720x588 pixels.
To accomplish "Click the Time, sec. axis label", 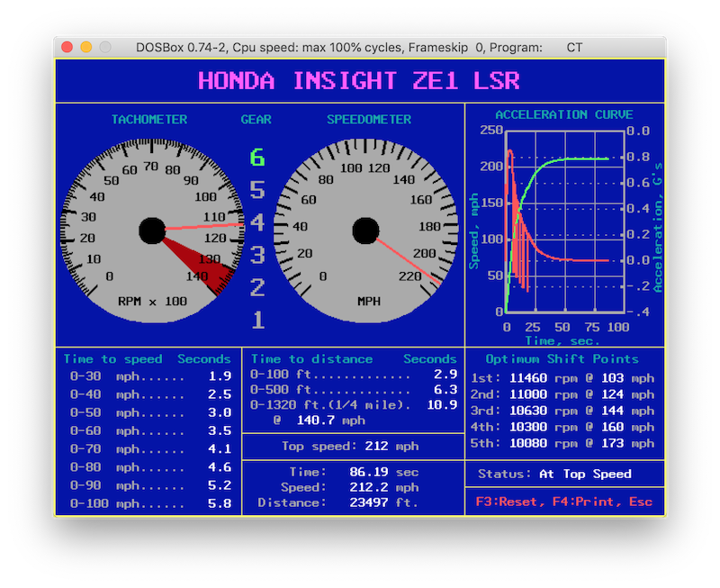I will click(x=562, y=341).
